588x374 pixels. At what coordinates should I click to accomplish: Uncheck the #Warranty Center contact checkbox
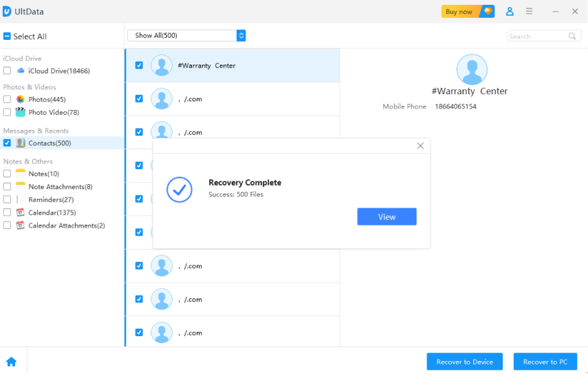[x=139, y=65]
